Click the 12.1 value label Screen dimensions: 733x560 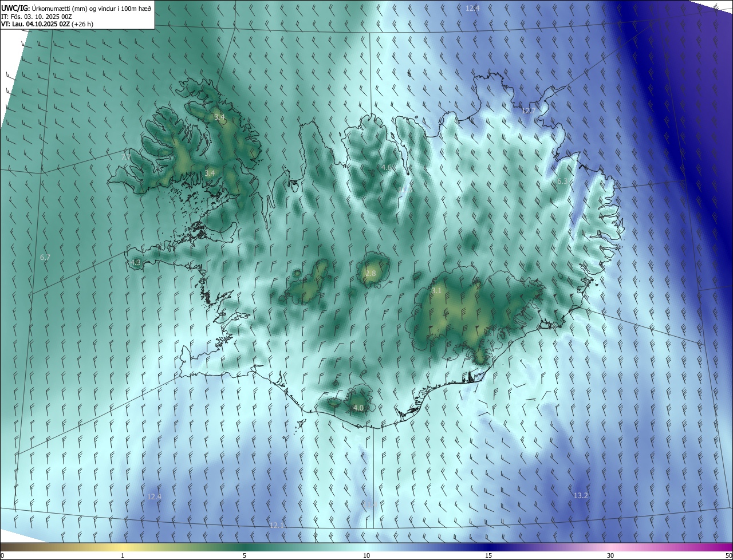(277, 525)
